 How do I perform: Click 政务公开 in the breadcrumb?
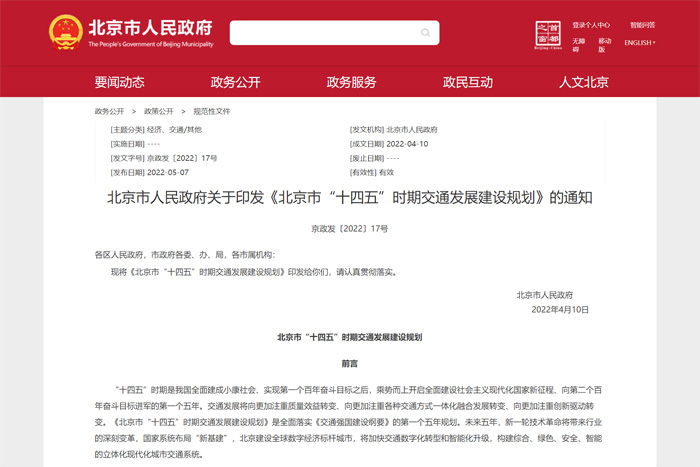click(109, 111)
